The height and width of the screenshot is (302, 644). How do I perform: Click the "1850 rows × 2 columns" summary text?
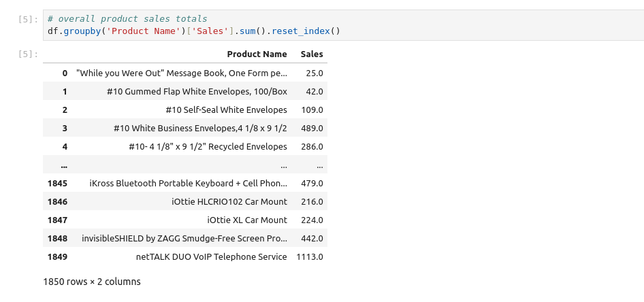pos(91,281)
